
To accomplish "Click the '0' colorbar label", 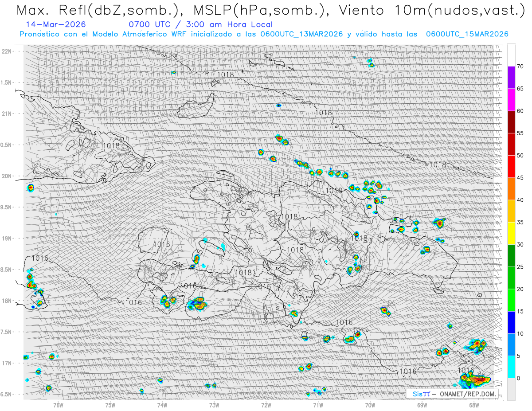I will [x=519, y=378].
